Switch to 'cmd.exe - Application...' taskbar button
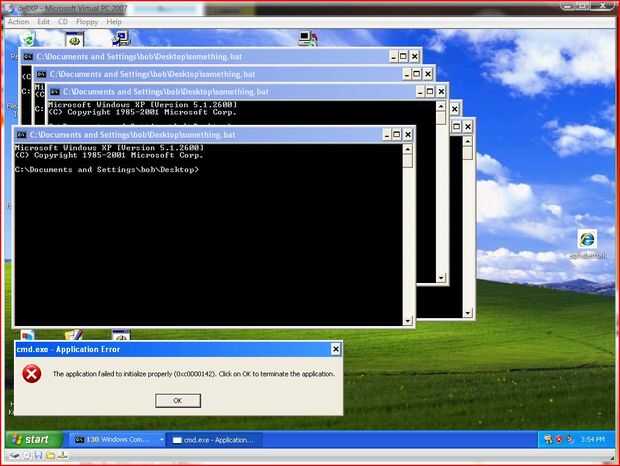 click(215, 440)
